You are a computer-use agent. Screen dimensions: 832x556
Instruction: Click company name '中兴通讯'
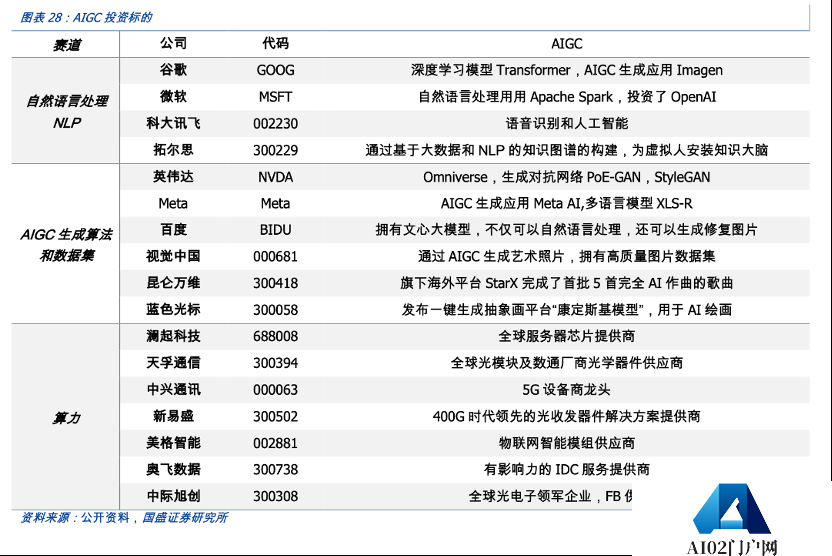tap(174, 389)
